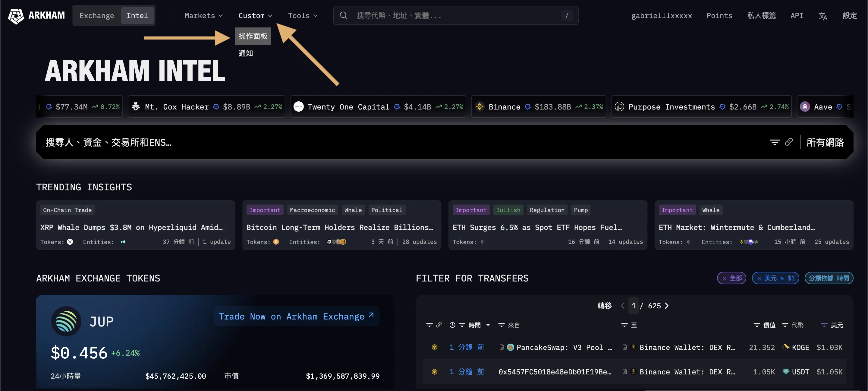Open the language translation icon menu
The width and height of the screenshot is (868, 391).
823,16
